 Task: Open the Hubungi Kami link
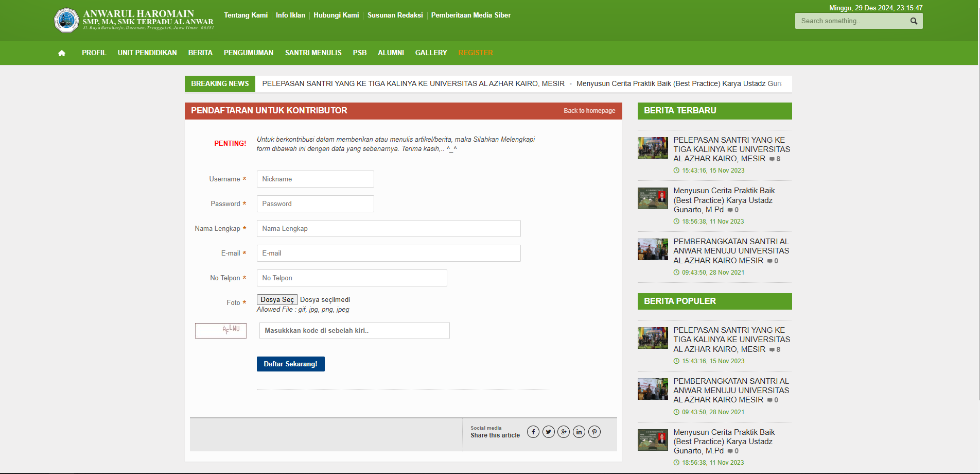coord(336,15)
